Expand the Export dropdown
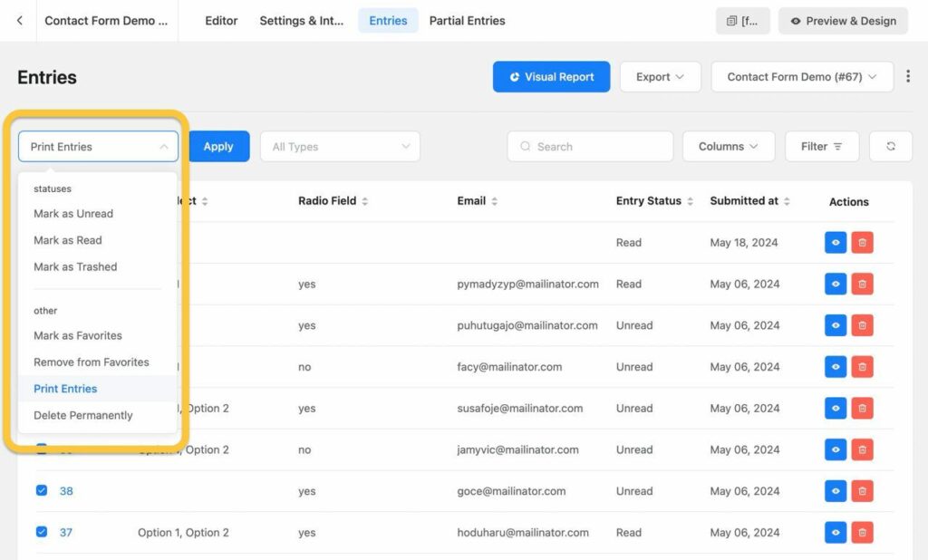 (660, 77)
